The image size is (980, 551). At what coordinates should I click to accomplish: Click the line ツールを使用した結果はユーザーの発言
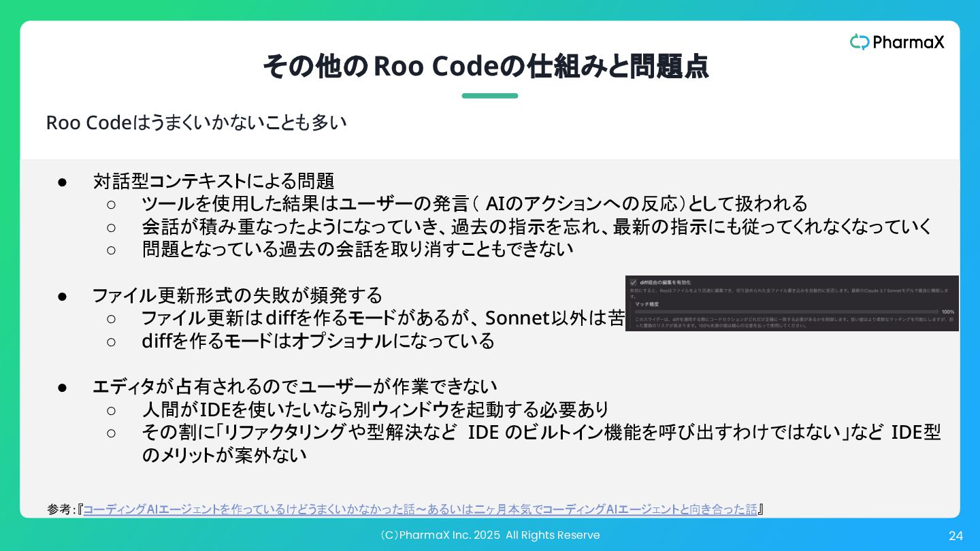[x=474, y=203]
